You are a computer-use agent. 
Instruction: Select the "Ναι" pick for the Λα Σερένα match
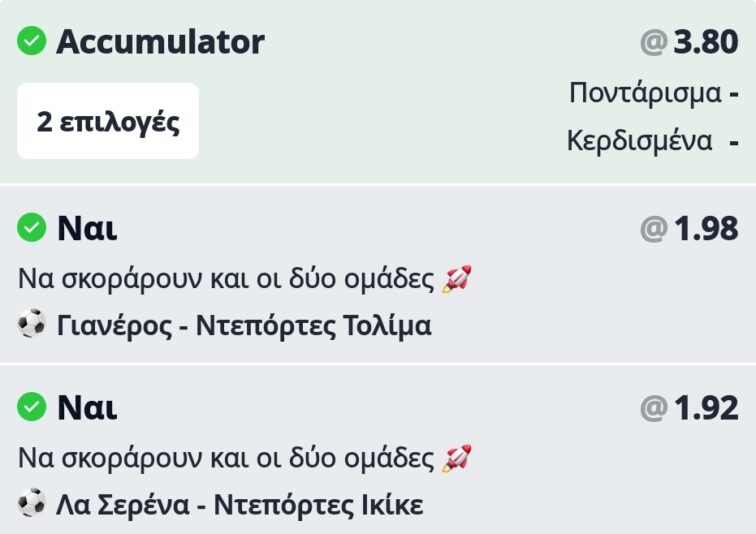(x=87, y=408)
